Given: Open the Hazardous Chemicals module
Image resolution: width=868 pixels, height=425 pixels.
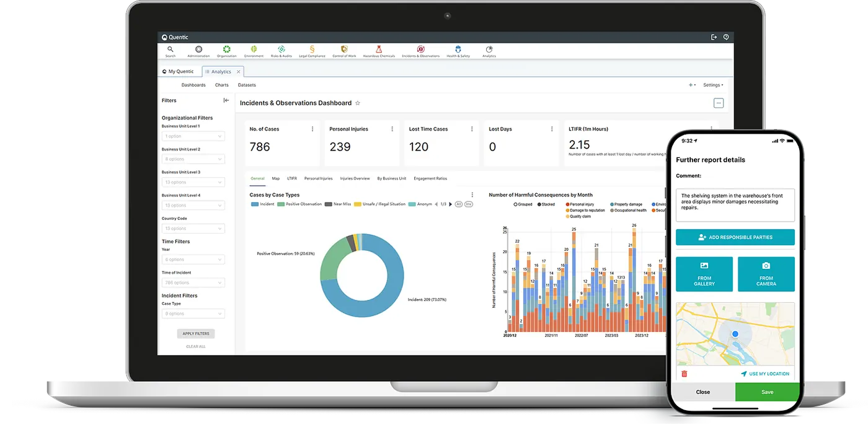Looking at the screenshot, I should 379,51.
